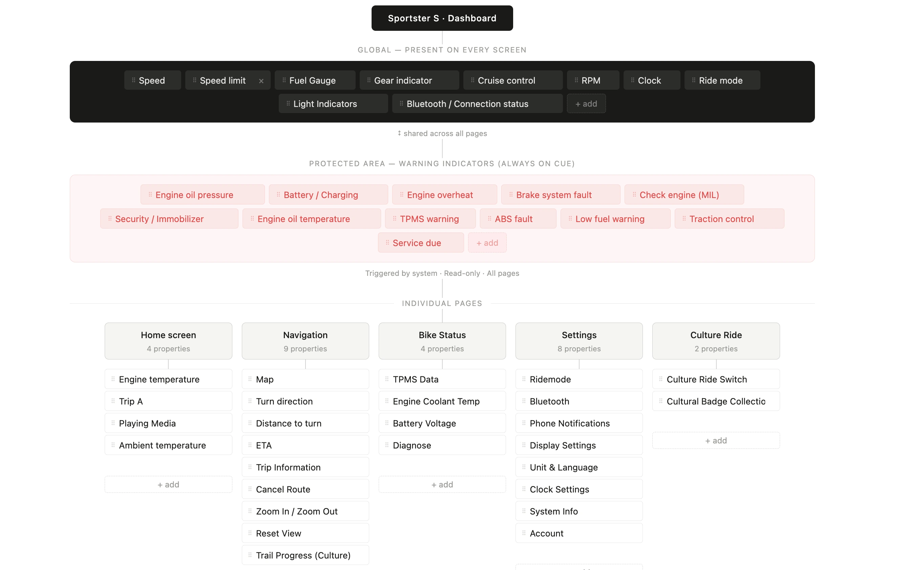The image size is (924, 570).
Task: Grab the drag handle on Ride mode chip
Action: pyautogui.click(x=694, y=80)
